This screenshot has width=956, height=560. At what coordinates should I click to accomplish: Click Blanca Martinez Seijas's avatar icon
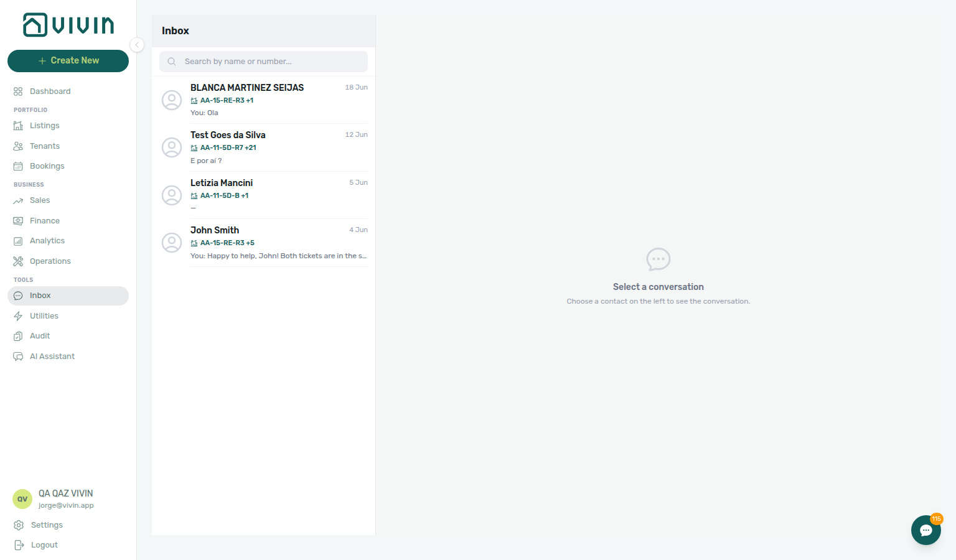[172, 100]
